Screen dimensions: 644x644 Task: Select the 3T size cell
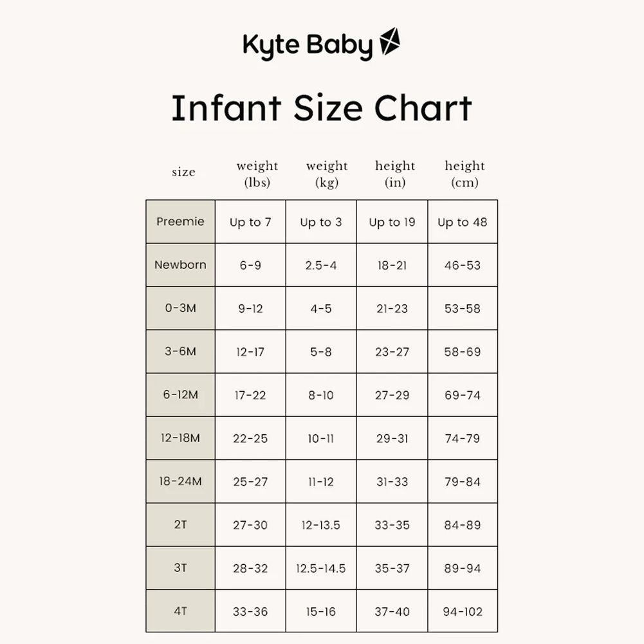(180, 568)
